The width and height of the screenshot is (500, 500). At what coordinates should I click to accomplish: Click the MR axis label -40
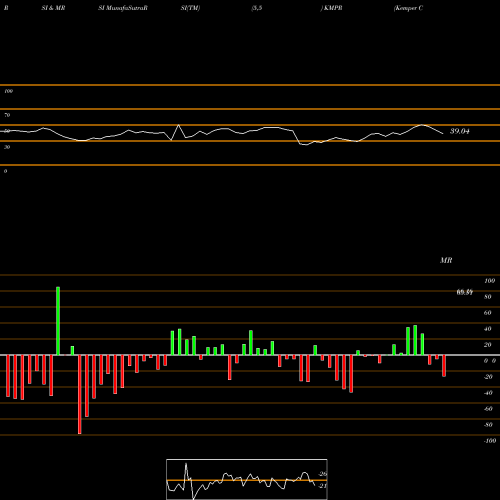coord(488,393)
